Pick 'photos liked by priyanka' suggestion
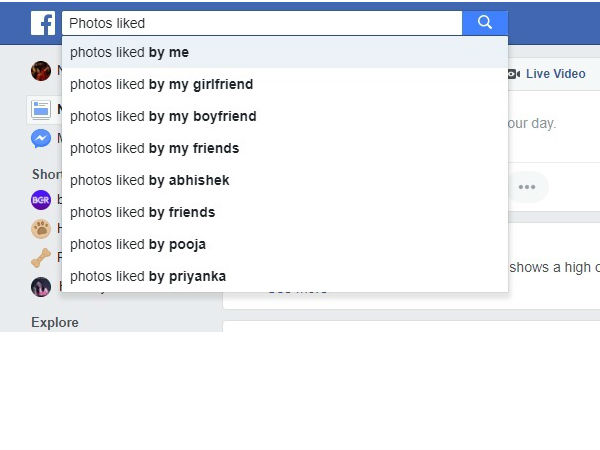The image size is (600, 450). 285,276
